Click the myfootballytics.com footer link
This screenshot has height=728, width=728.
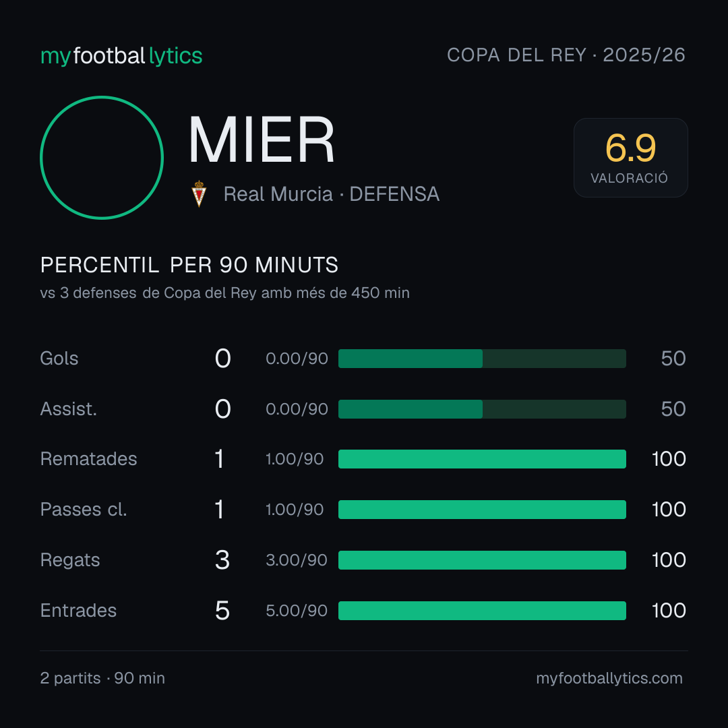(x=609, y=678)
